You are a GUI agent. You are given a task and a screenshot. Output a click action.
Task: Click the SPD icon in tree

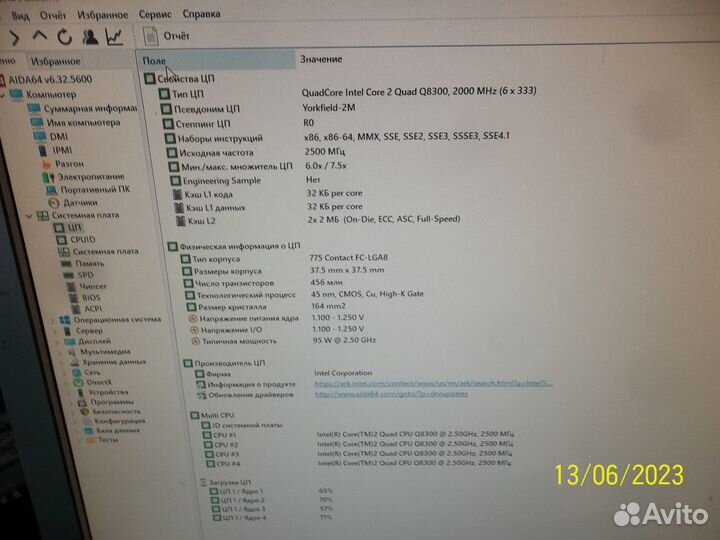click(68, 275)
